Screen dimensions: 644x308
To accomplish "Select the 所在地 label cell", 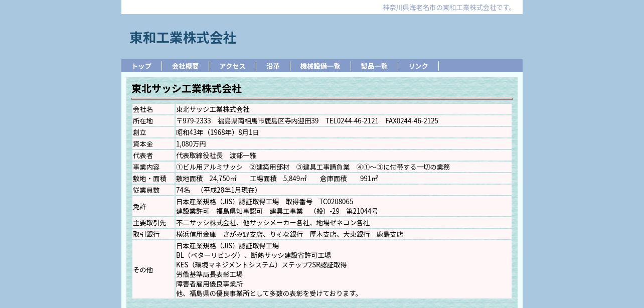I will click(153, 121).
